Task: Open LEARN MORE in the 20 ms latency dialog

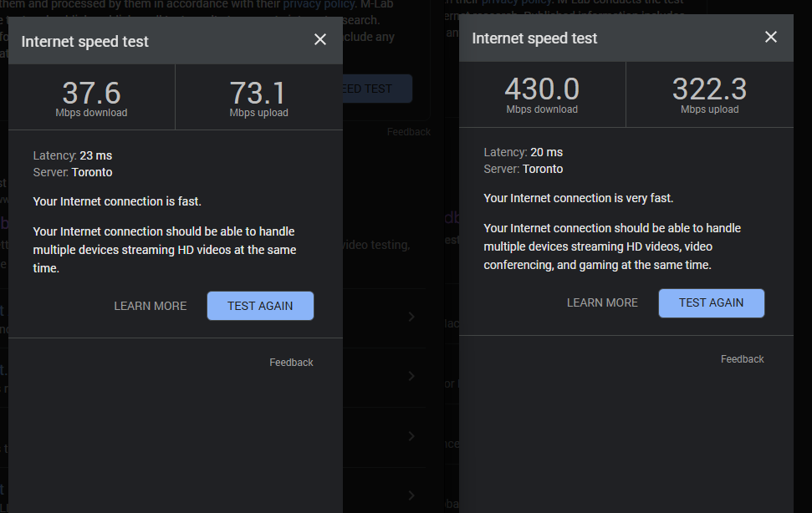Action: pos(602,302)
